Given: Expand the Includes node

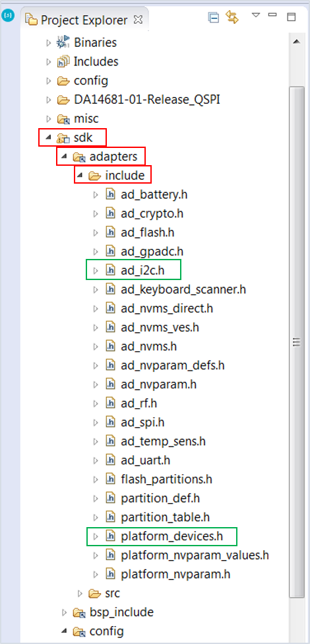Looking at the screenshot, I should pos(49,61).
